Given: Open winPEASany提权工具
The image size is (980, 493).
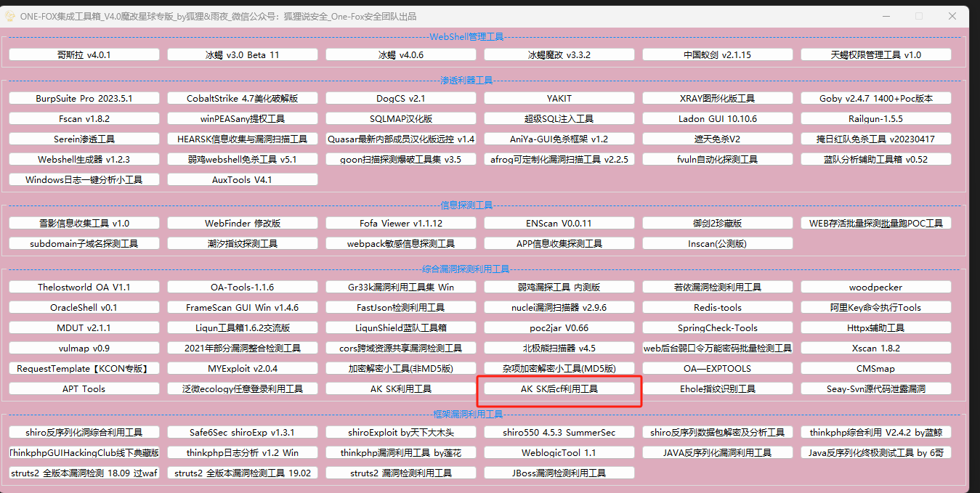Looking at the screenshot, I should click(243, 118).
